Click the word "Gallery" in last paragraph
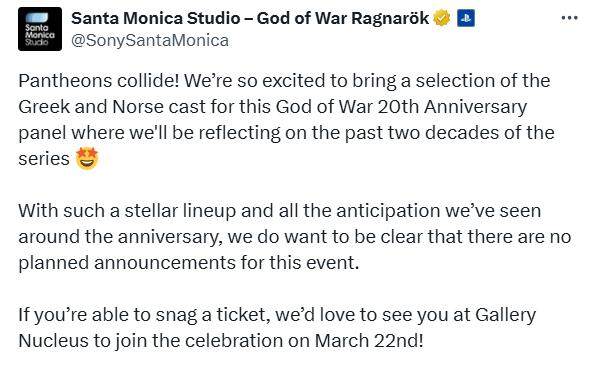This screenshot has height=366, width=593. pos(506,315)
